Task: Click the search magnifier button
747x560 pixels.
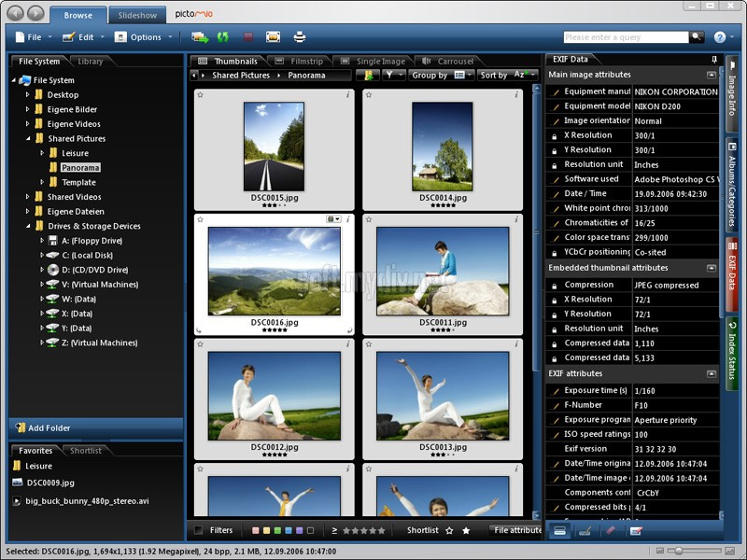Action: [697, 37]
